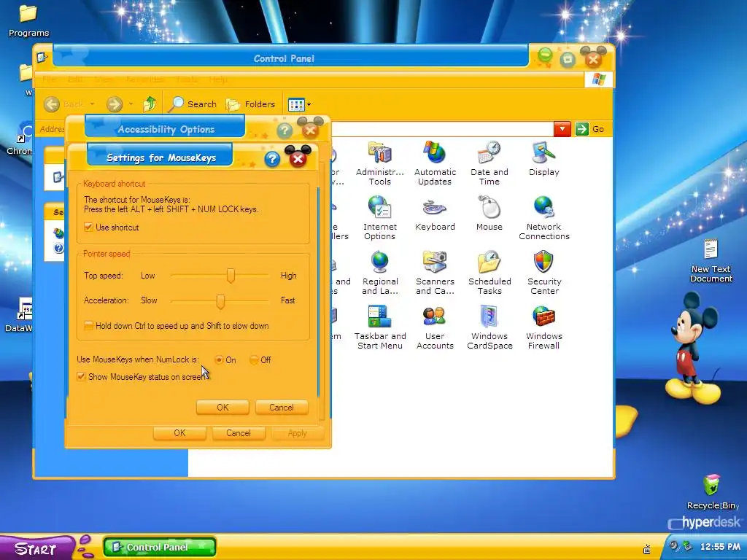Click Cancel in Settings for MouseKeys

[x=282, y=407]
